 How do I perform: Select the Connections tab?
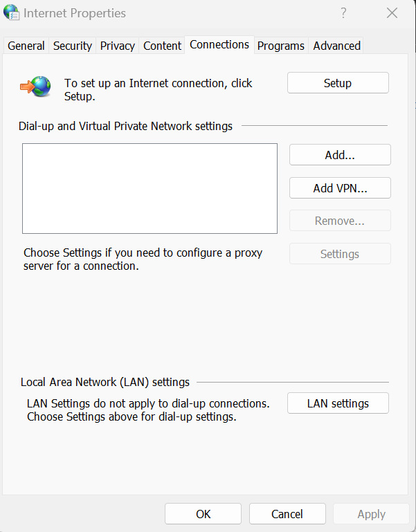coord(219,45)
